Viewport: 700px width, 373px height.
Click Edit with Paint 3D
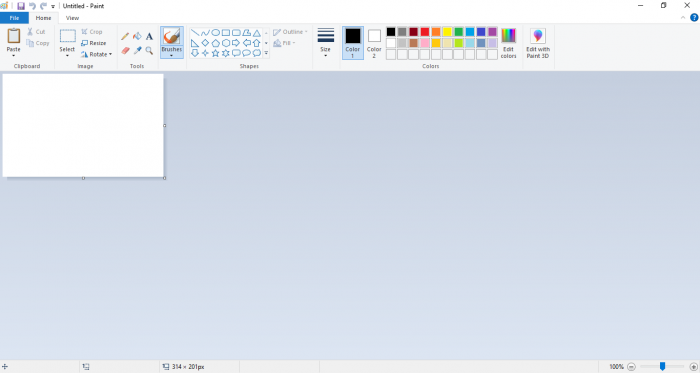538,43
